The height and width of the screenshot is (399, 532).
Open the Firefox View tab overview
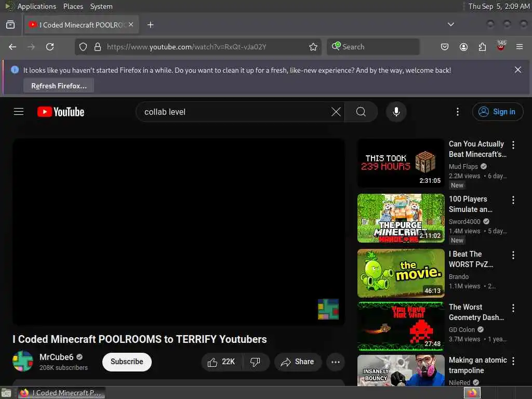(10, 25)
